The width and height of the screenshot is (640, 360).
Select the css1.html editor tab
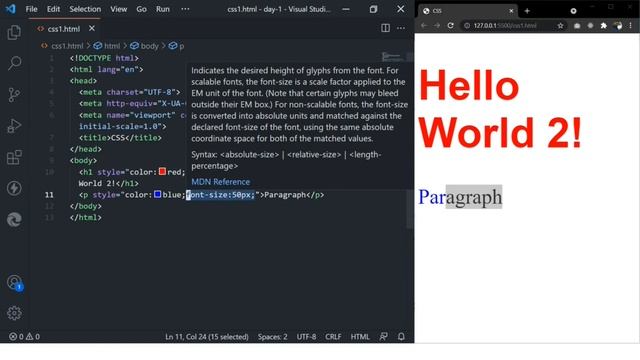click(64, 29)
